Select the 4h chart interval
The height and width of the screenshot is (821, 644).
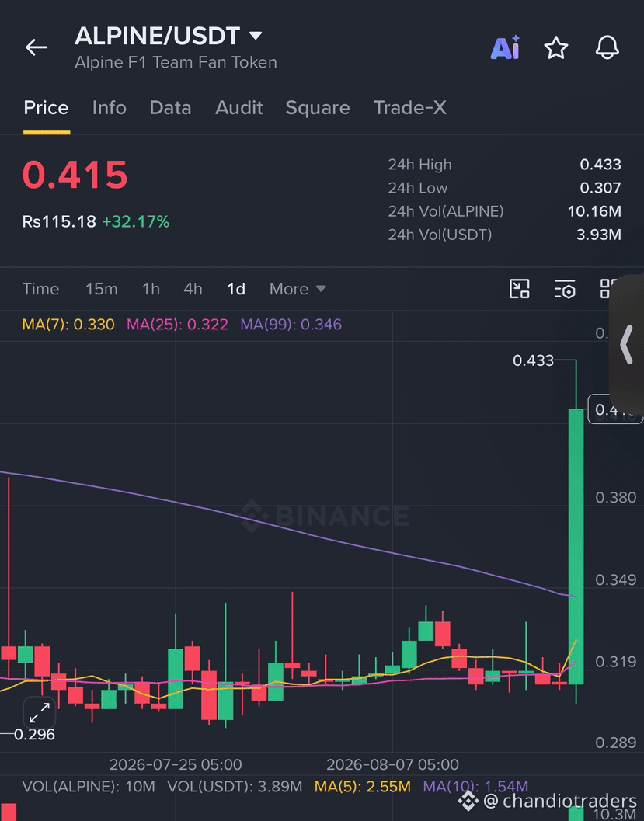tap(193, 289)
